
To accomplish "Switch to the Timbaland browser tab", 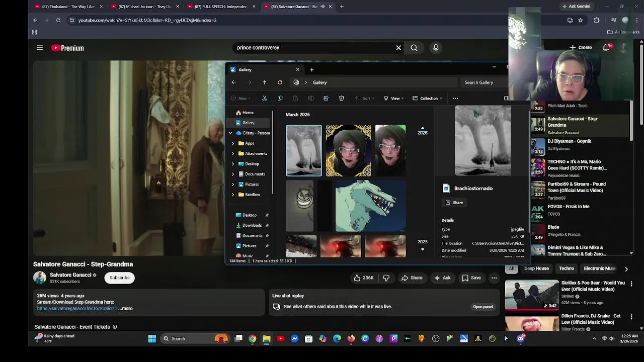I will (68, 7).
